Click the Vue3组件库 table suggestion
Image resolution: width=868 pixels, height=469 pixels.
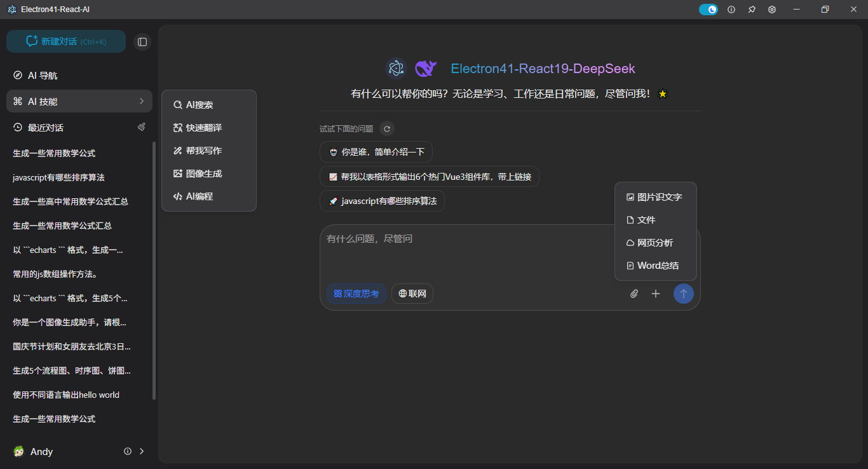pos(430,177)
